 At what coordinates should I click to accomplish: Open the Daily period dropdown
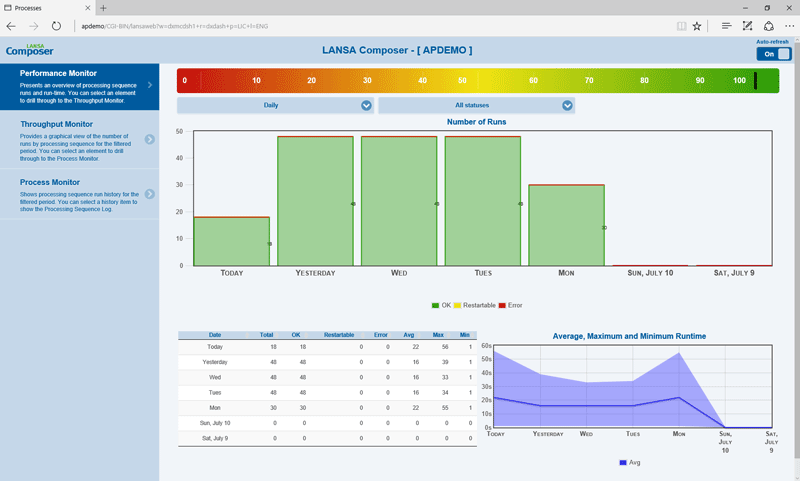[x=276, y=105]
